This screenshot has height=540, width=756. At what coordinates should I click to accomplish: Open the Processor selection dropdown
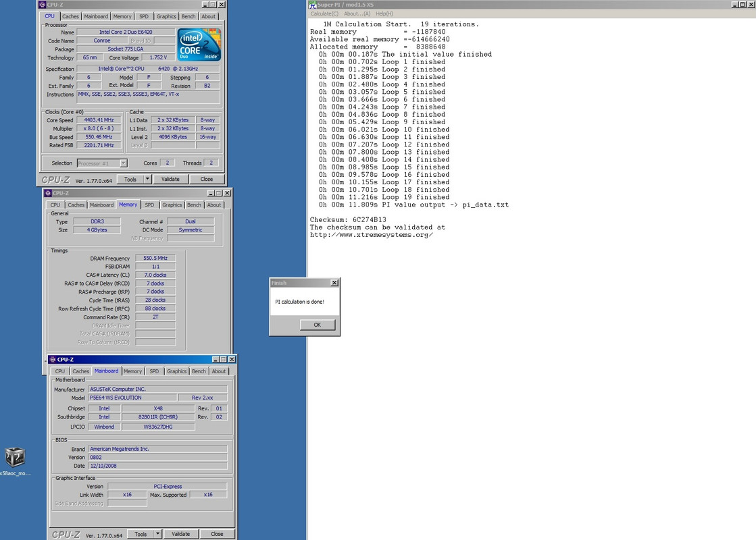(124, 163)
